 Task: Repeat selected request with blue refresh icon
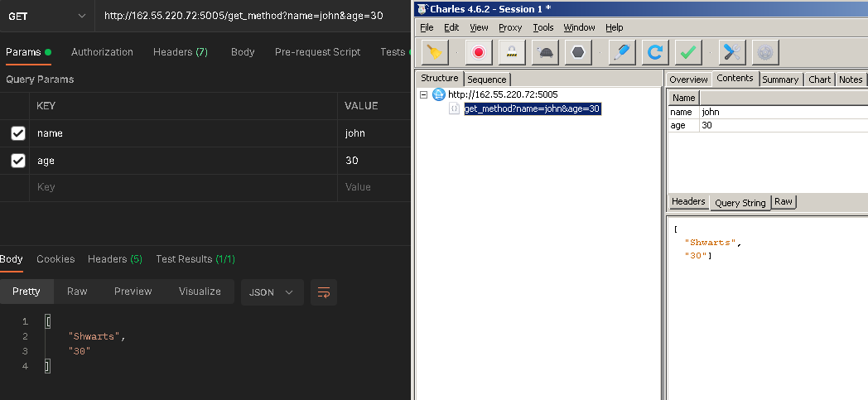[655, 52]
